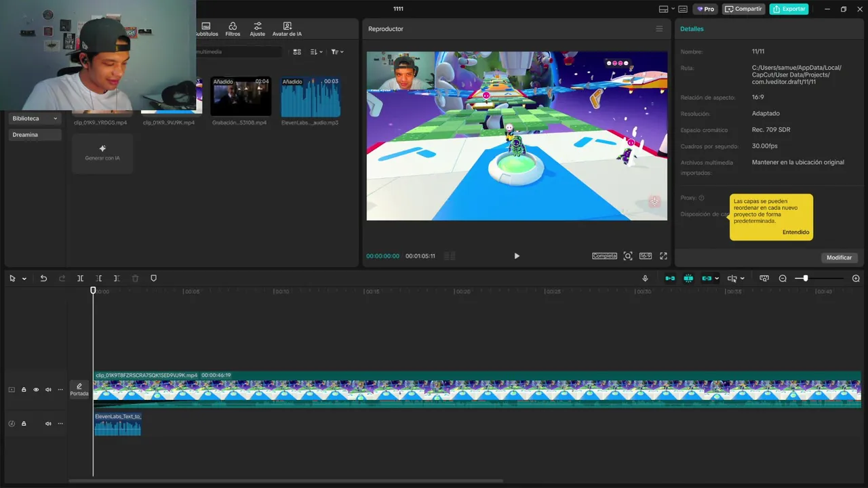Expand the linkage options dropdown arrow
The width and height of the screenshot is (868, 488).
click(x=717, y=279)
